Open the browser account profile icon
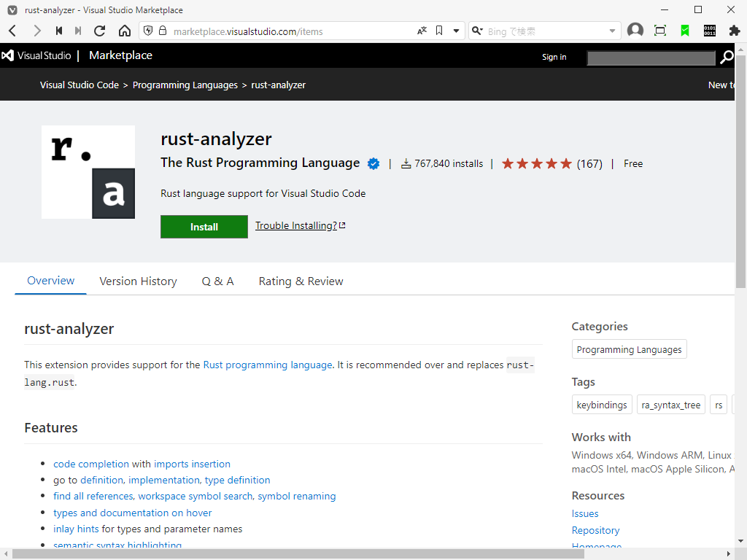This screenshot has height=560, width=747. click(635, 31)
